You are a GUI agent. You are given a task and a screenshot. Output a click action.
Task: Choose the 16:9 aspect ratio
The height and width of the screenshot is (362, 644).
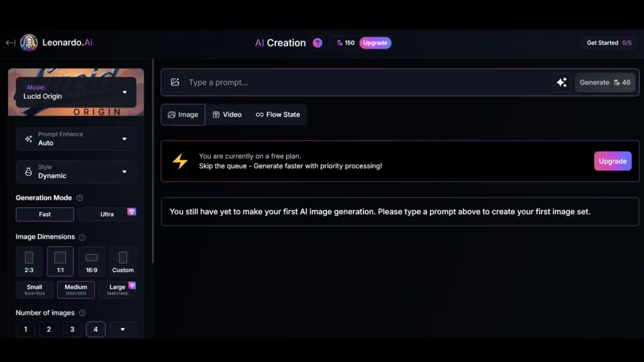pyautogui.click(x=92, y=261)
